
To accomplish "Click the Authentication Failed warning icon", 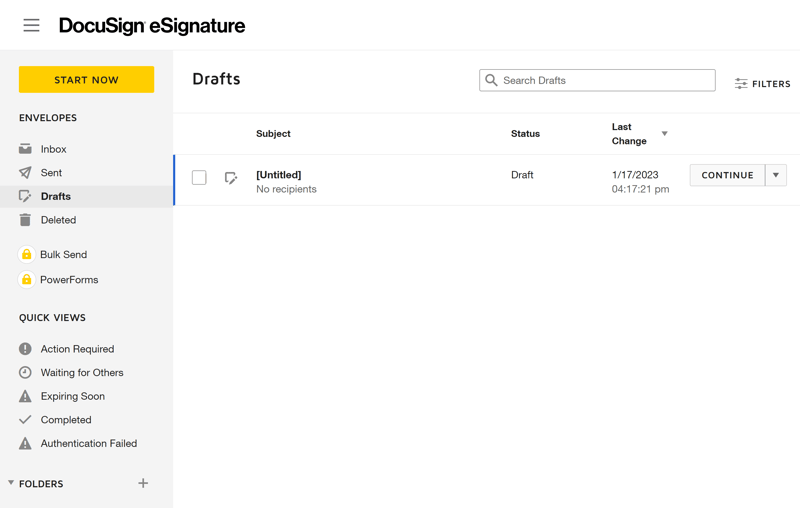I will tap(25, 443).
